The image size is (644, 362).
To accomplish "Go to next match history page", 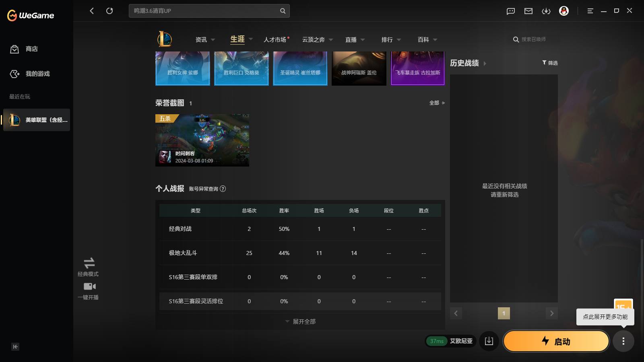I will 552,313.
